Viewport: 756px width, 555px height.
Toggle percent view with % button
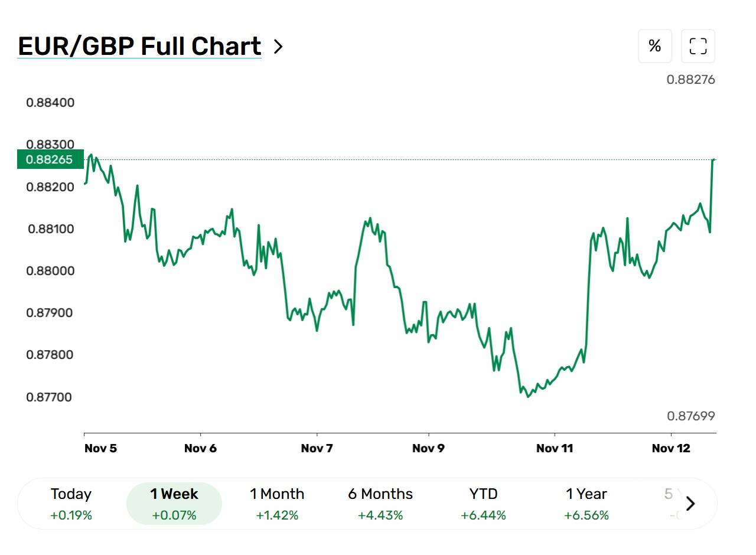654,46
